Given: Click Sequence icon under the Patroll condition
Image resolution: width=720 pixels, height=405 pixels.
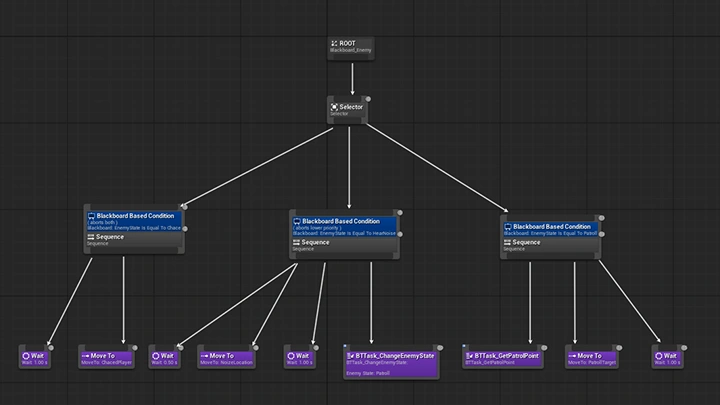Looking at the screenshot, I should 507,242.
